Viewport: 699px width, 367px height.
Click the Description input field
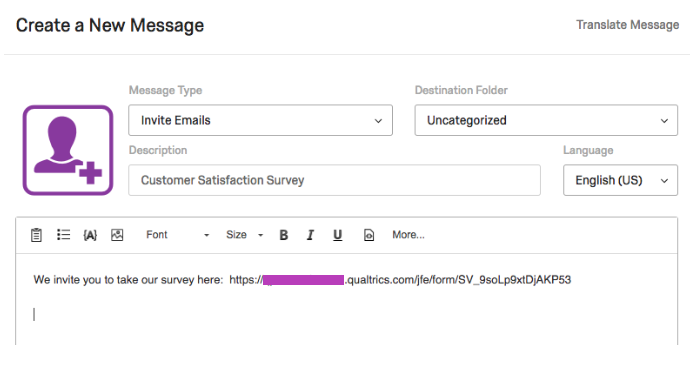[334, 180]
